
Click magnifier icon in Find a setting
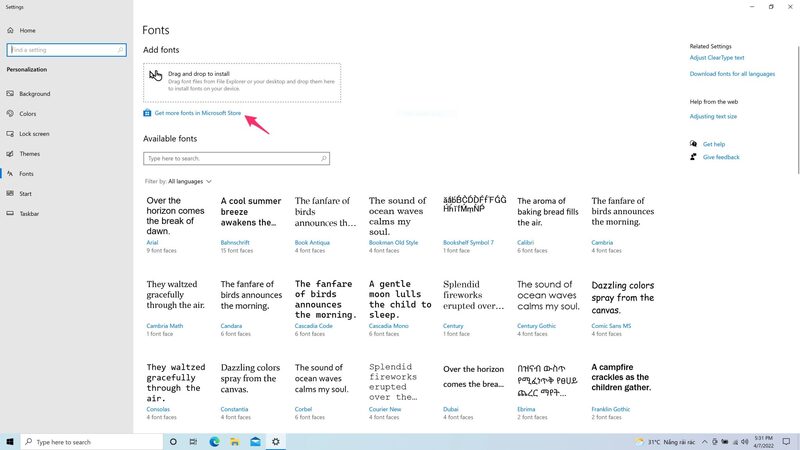120,50
